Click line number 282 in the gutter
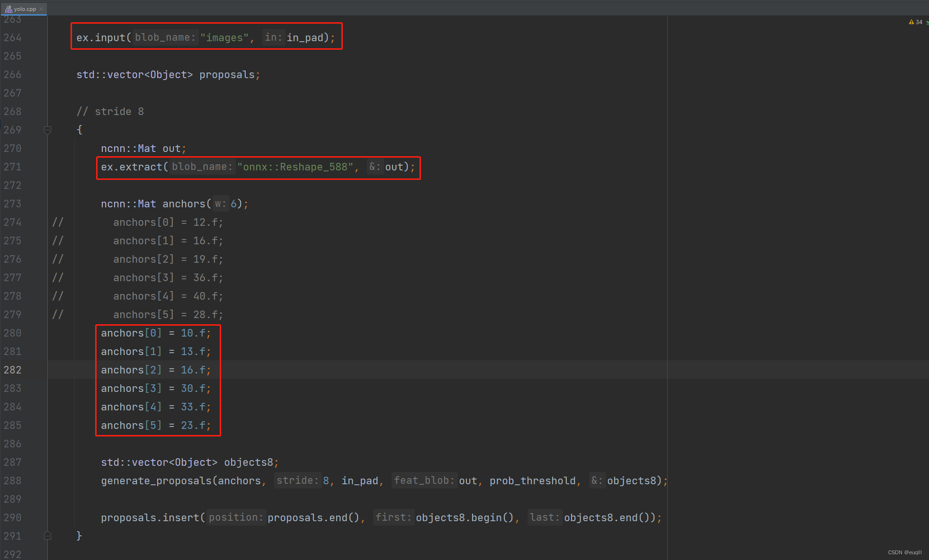 click(x=13, y=370)
